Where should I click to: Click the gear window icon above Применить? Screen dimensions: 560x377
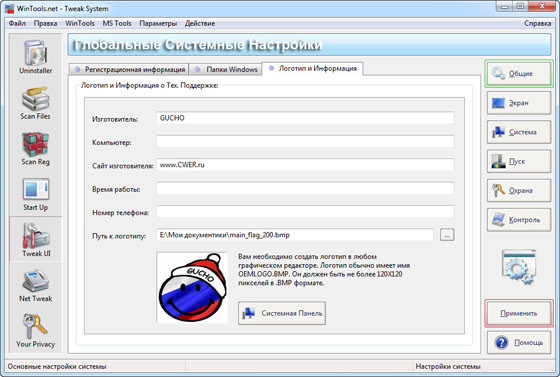click(519, 267)
